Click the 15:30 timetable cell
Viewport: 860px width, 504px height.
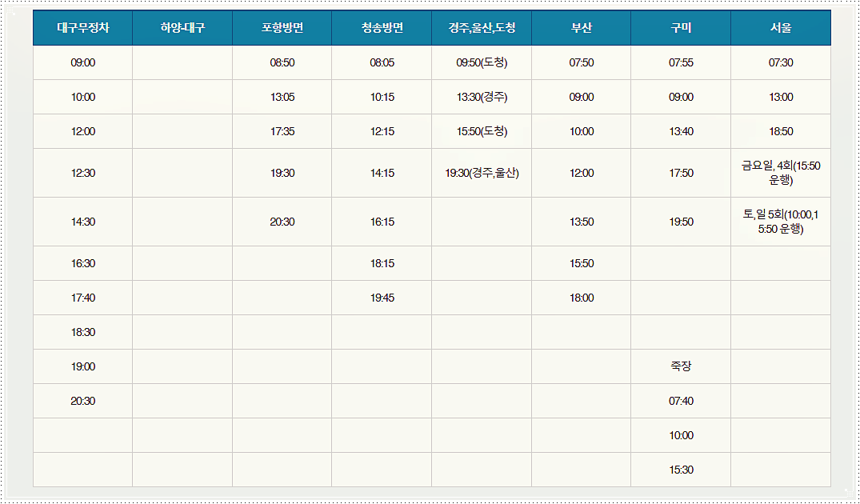click(x=681, y=470)
